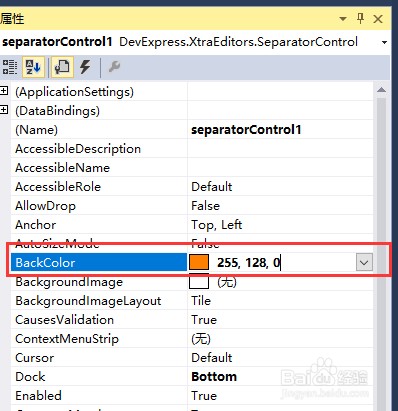398x411 pixels.
Task: Close the Properties panel
Action: pyautogui.click(x=378, y=19)
